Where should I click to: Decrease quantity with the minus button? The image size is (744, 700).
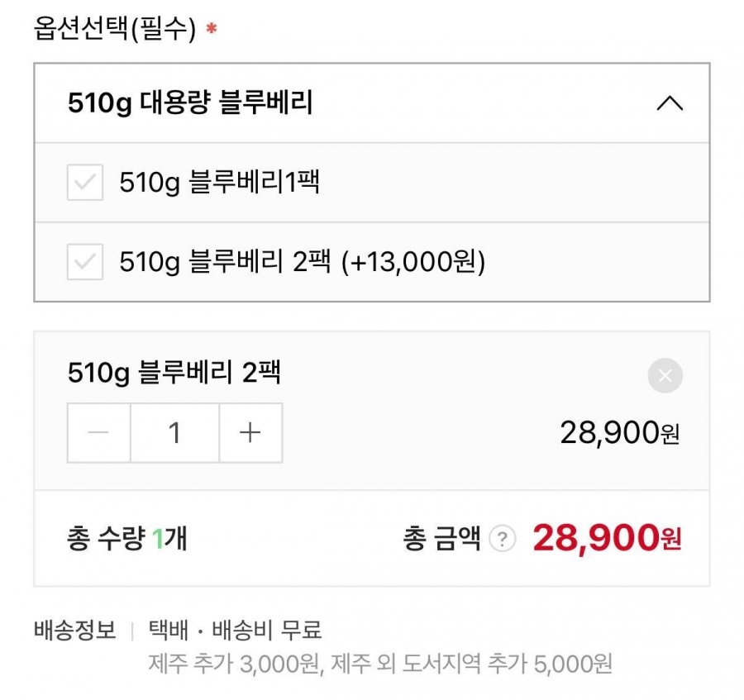click(x=98, y=433)
